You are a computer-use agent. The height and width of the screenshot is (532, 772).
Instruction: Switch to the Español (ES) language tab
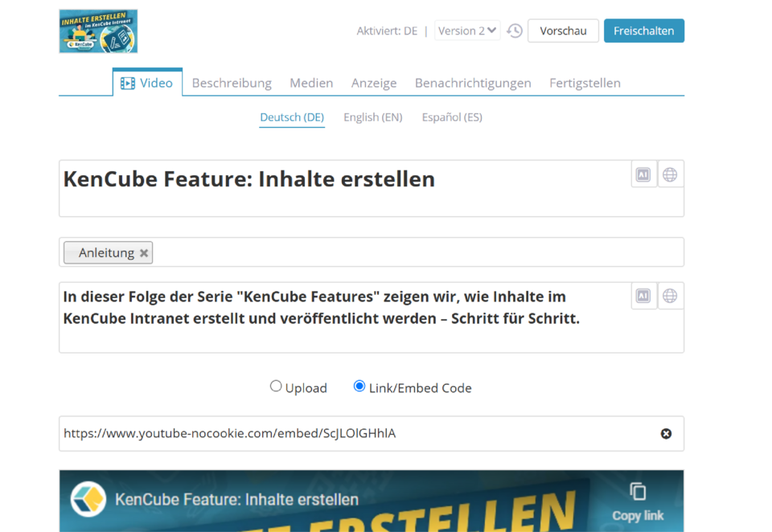pyautogui.click(x=452, y=117)
